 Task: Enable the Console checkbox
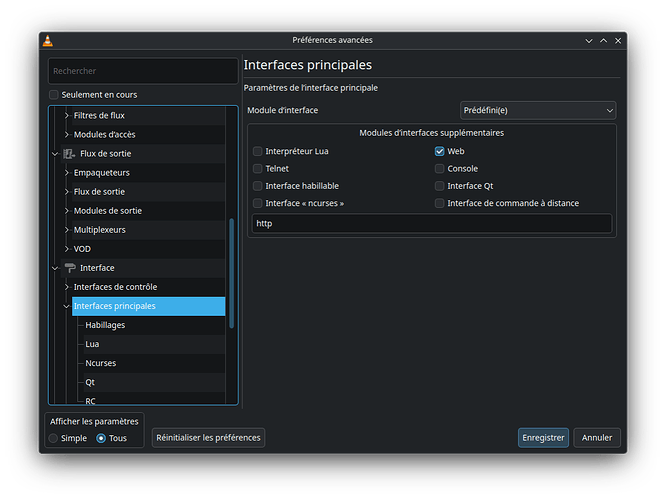point(439,169)
